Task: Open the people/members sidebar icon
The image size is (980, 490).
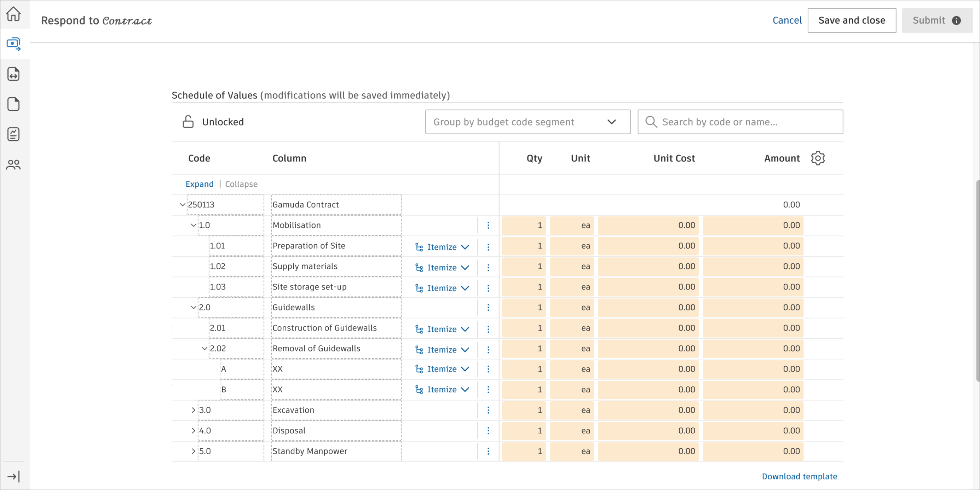Action: (13, 165)
